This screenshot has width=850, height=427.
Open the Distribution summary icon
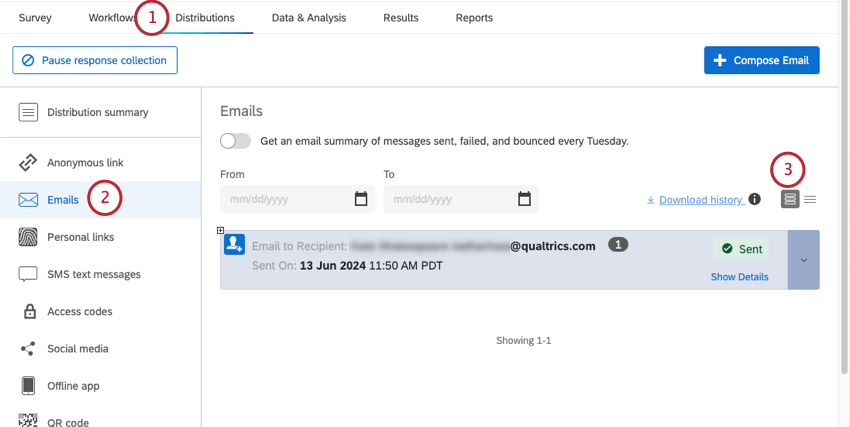(x=29, y=112)
